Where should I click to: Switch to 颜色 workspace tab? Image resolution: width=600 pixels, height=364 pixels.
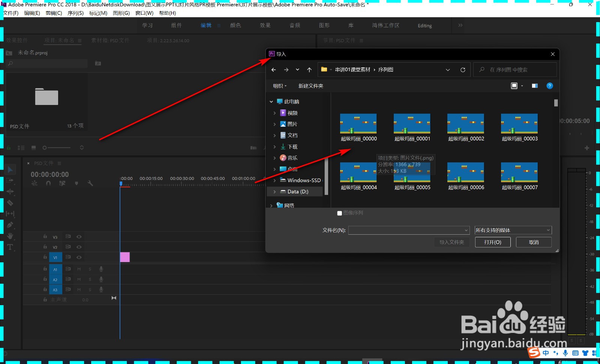coord(235,25)
